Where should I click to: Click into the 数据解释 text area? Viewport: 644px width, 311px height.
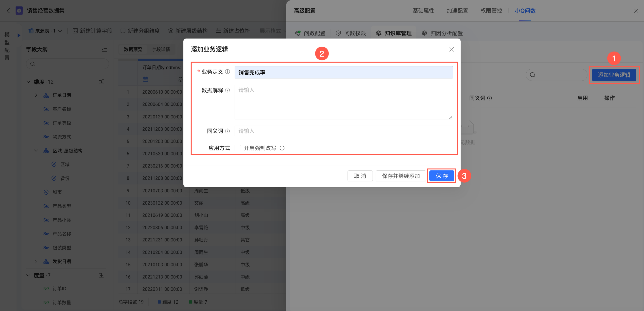[x=343, y=102]
